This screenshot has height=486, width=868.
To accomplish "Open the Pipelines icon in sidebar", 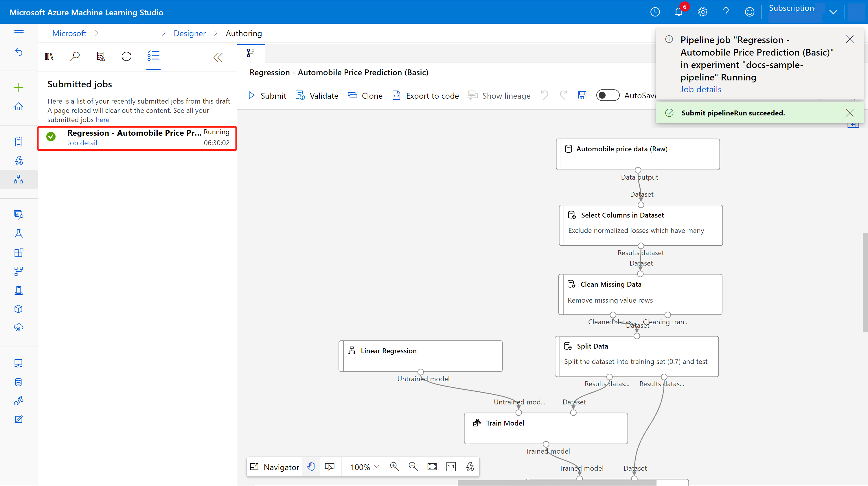I will pyautogui.click(x=19, y=271).
